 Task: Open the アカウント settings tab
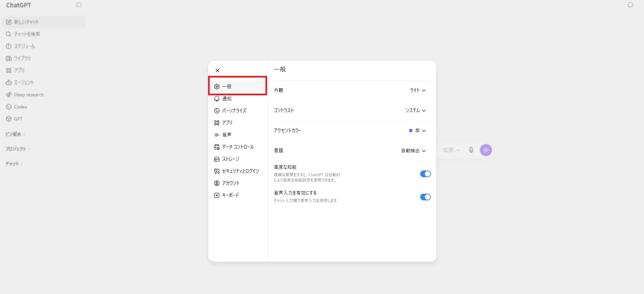click(238, 183)
